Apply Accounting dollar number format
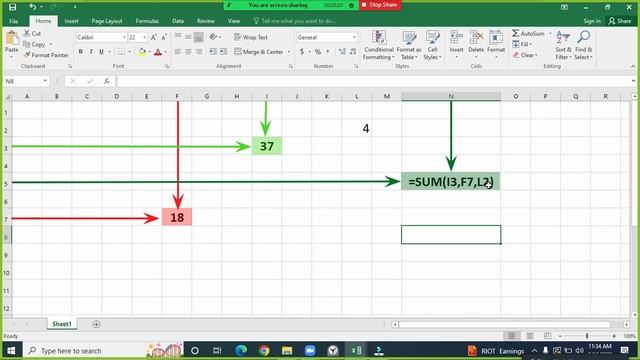 pyautogui.click(x=302, y=51)
